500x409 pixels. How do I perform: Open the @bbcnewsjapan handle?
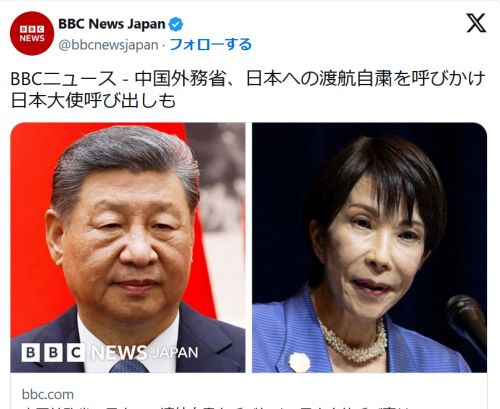click(x=108, y=45)
